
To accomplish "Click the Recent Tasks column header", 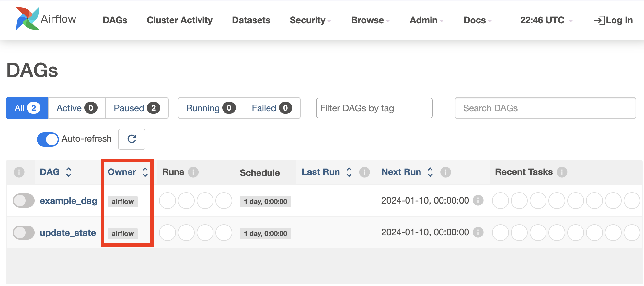I will [524, 172].
